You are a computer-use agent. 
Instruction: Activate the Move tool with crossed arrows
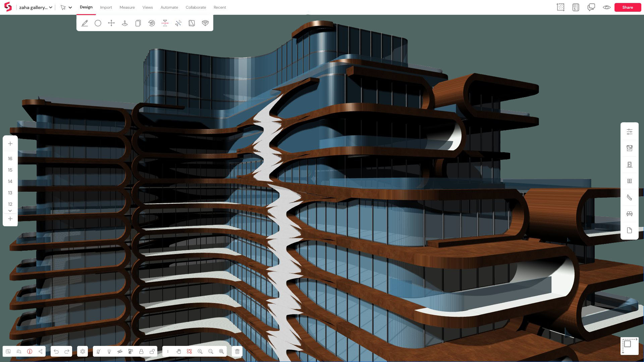(111, 23)
